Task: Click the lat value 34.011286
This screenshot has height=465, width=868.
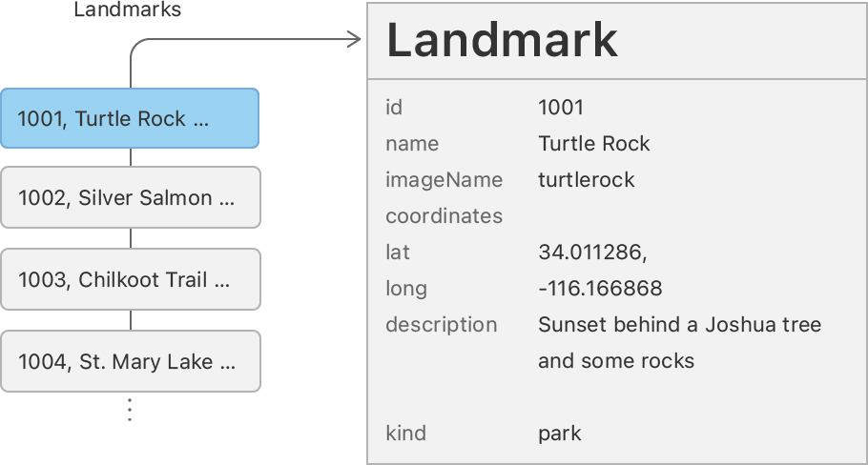Action: [592, 253]
